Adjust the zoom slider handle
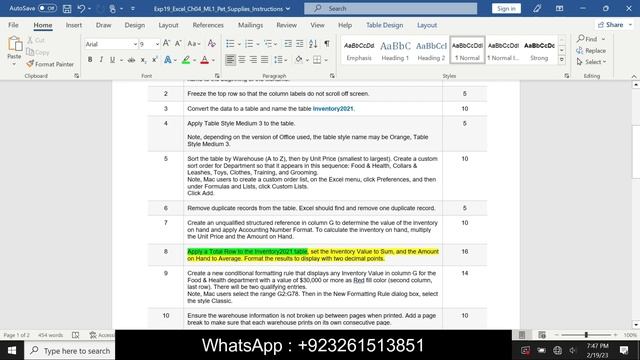Viewport: 640px width, 360px height. click(x=586, y=335)
